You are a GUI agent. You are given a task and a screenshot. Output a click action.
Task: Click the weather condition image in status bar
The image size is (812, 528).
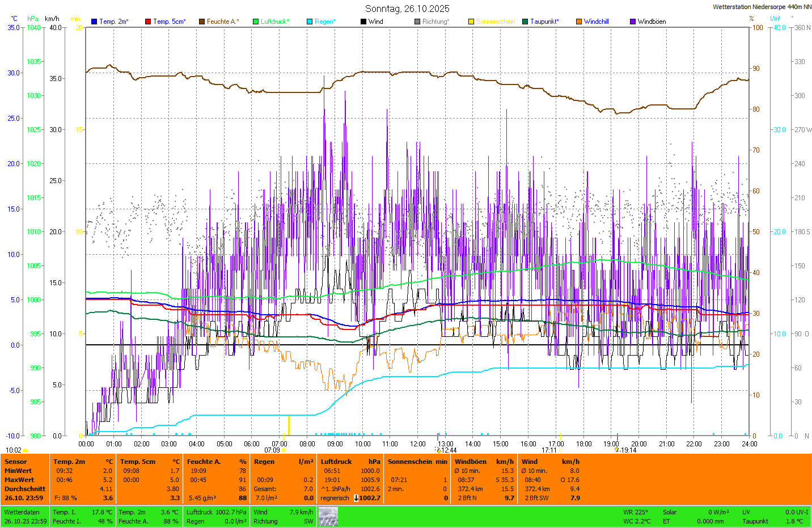point(328,516)
